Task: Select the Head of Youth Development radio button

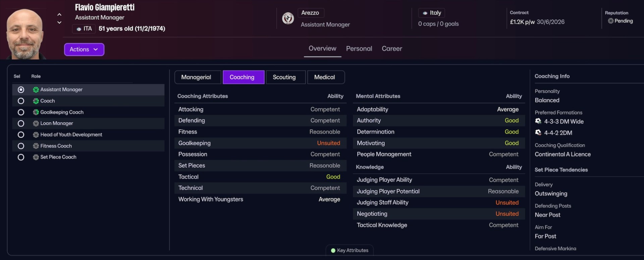Action: click(21, 135)
